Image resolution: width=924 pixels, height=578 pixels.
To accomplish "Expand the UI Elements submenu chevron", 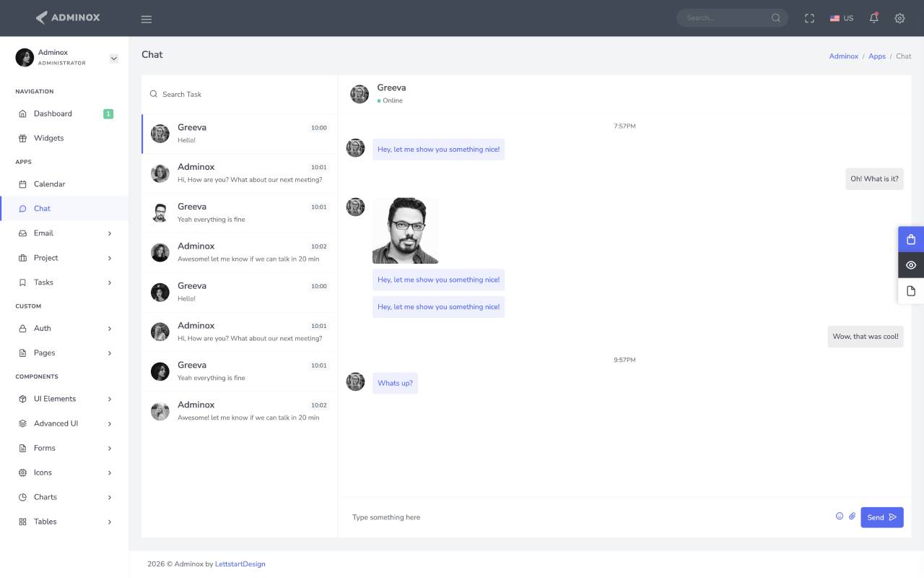I will (110, 399).
